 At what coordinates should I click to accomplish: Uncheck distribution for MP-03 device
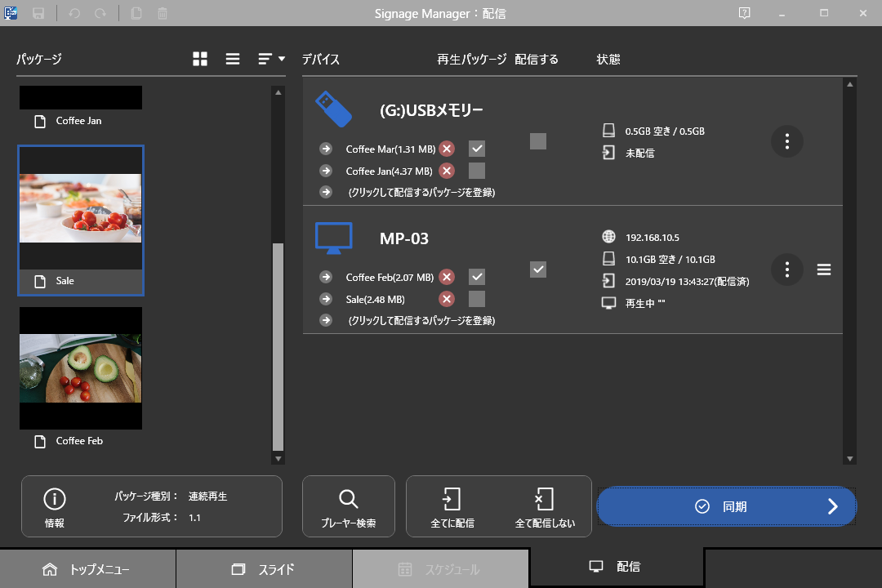(x=537, y=269)
